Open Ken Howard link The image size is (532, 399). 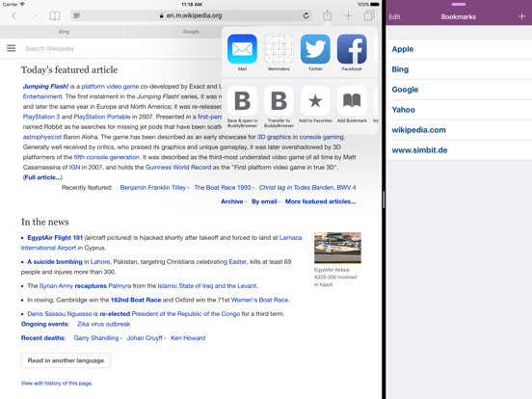pos(188,338)
